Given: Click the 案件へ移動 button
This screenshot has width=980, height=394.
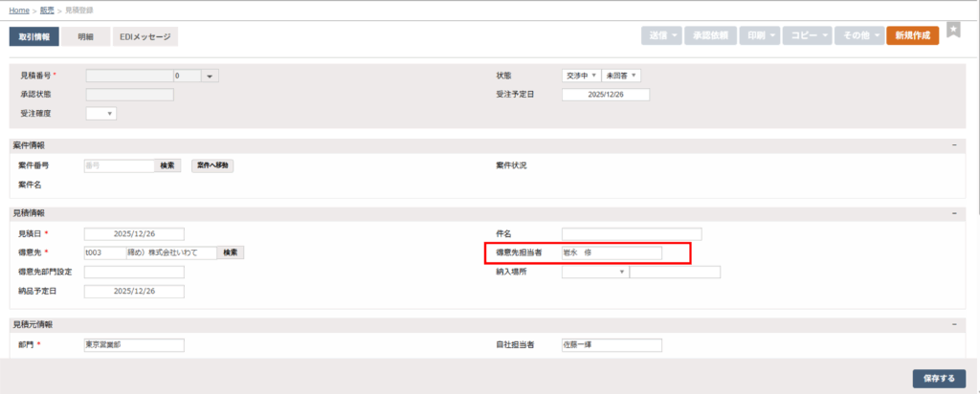Looking at the screenshot, I should tap(212, 165).
